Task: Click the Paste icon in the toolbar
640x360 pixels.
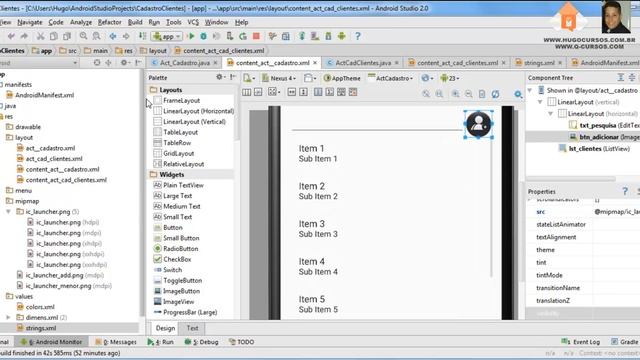Action: (67, 36)
